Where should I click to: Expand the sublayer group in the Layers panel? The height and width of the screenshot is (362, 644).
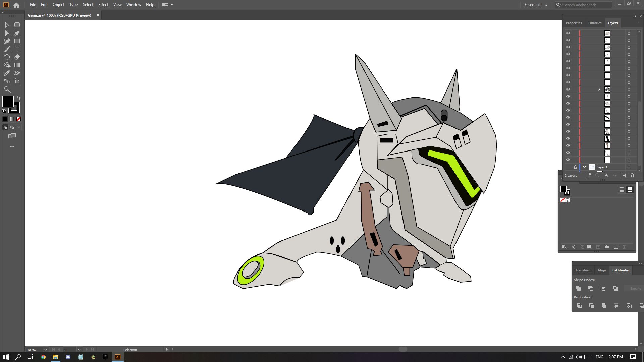click(599, 89)
